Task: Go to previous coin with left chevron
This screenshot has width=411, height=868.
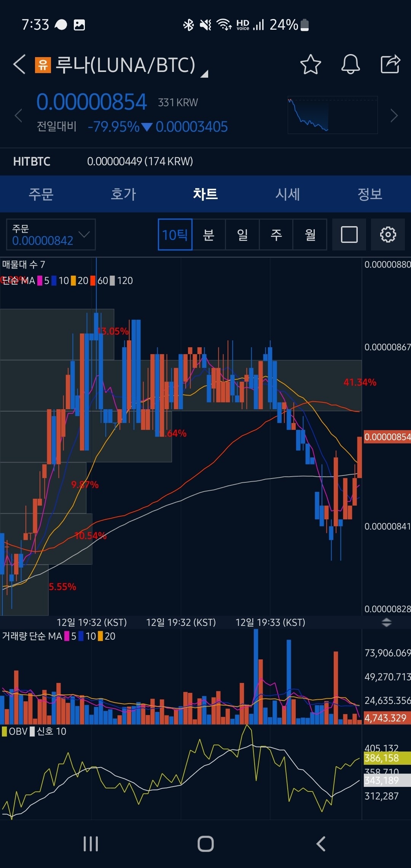Action: [x=18, y=116]
